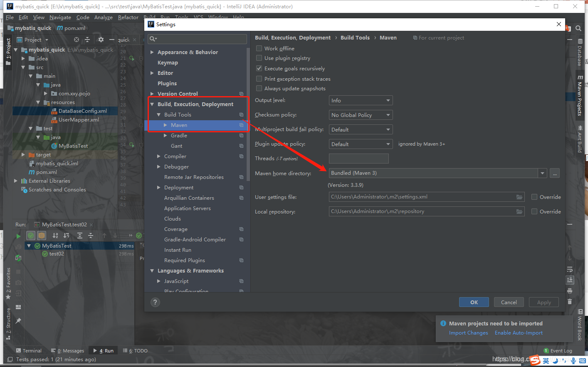
Task: Expand Appearance & Behavior settings section
Action: tap(152, 52)
